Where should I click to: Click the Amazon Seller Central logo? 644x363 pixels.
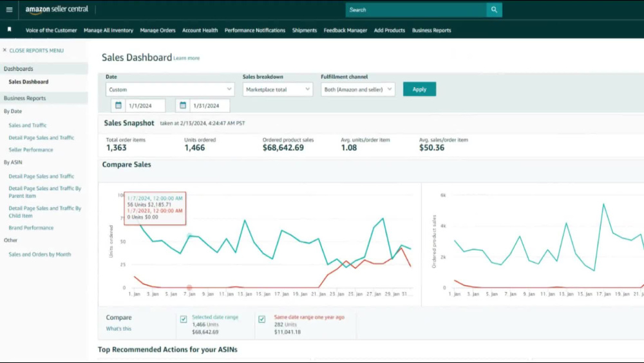(x=57, y=10)
